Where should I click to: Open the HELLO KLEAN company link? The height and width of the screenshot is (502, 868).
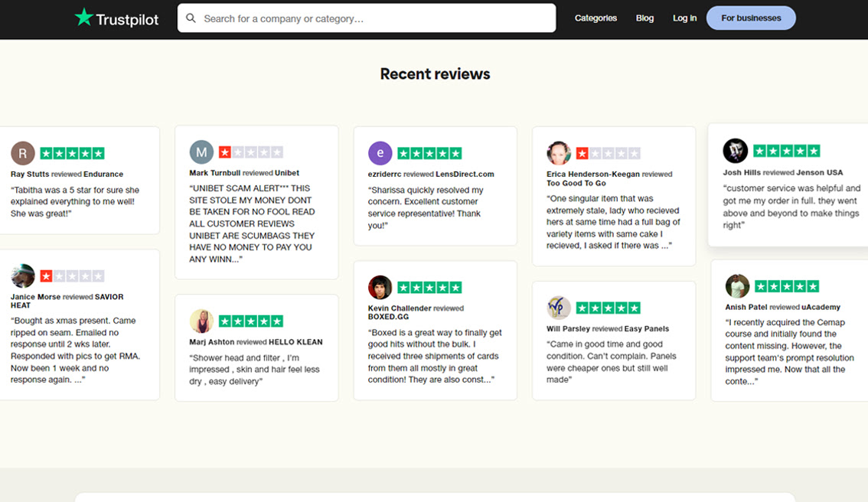295,342
